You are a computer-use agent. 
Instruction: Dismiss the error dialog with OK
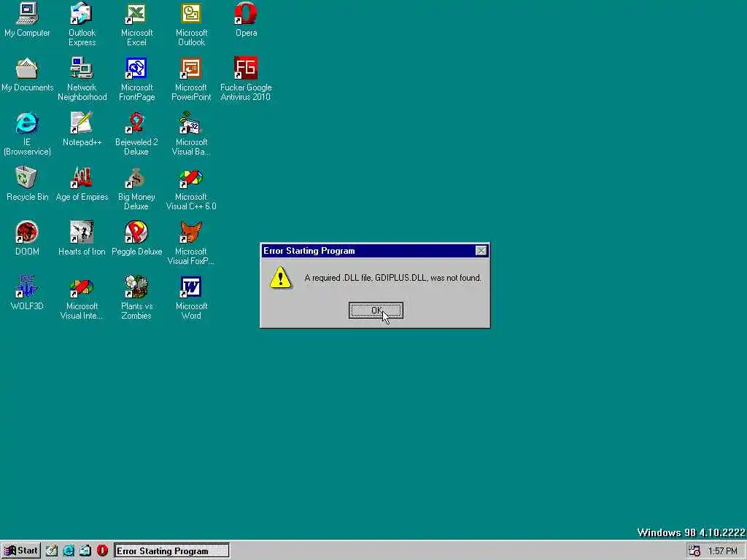(376, 311)
